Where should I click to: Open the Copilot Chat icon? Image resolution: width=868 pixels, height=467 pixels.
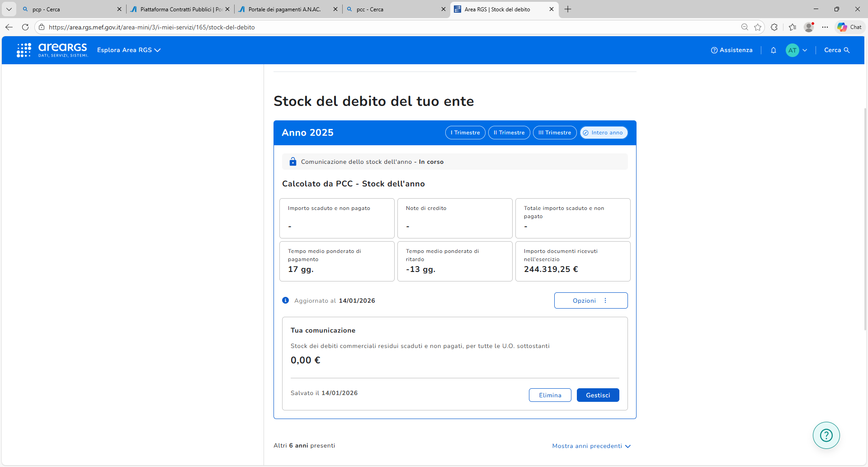[849, 27]
